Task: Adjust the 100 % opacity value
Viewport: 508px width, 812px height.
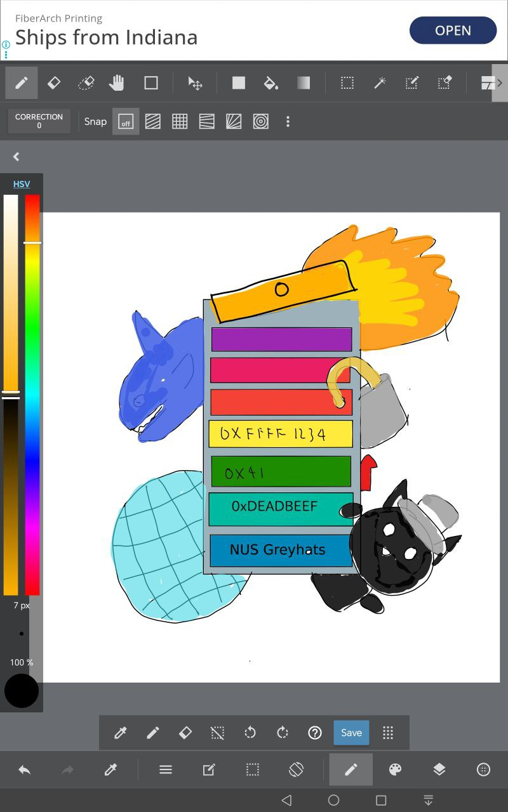Action: coord(22,662)
